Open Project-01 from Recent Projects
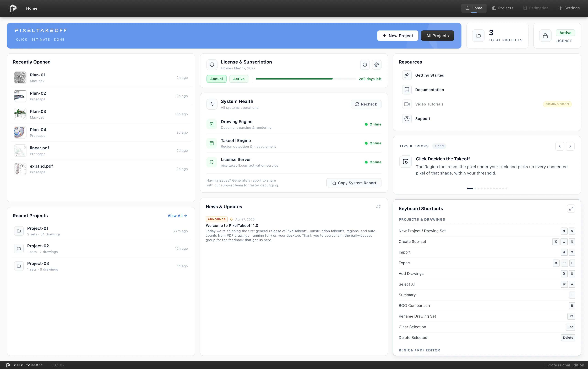 [x=101, y=231]
